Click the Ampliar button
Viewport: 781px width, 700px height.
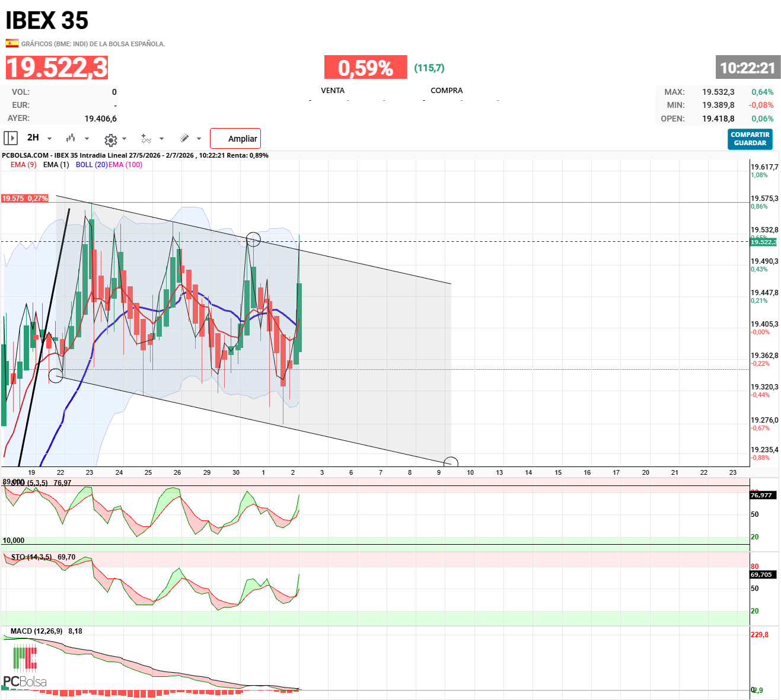pos(235,139)
